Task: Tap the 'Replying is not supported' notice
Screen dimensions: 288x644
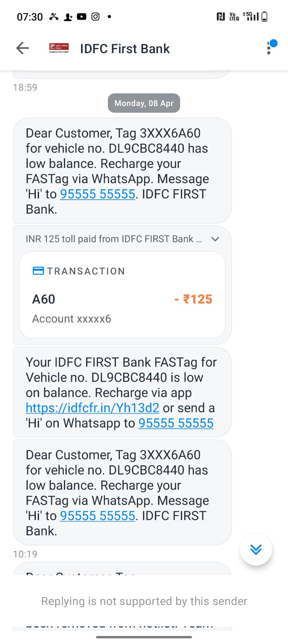Action: (144, 601)
